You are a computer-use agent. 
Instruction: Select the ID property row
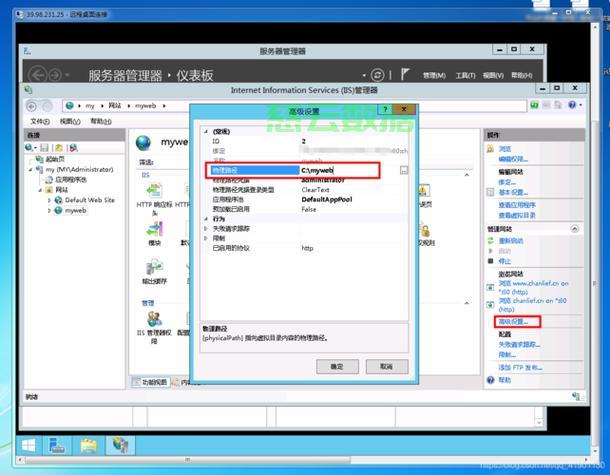point(305,141)
